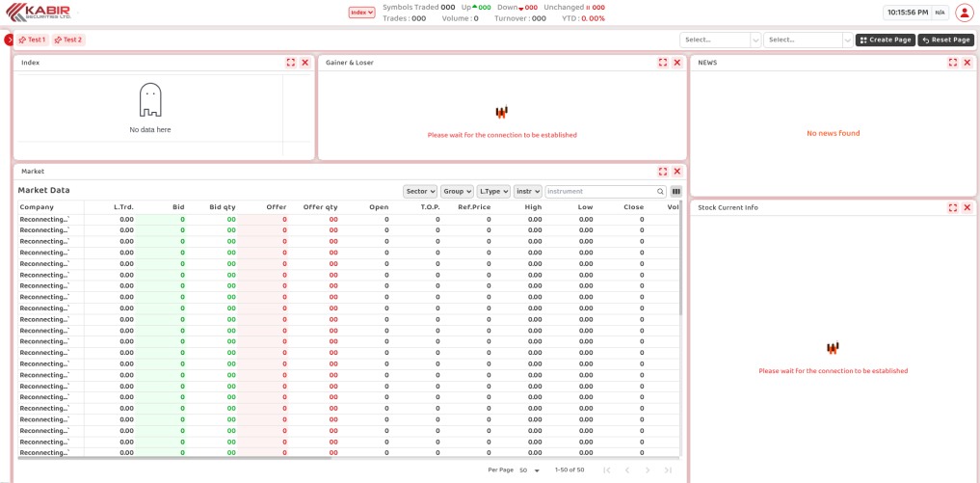Sort by the T.O.P. column header

click(430, 207)
